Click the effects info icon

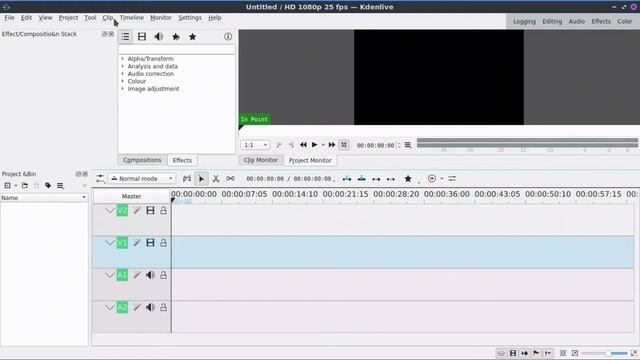click(228, 37)
